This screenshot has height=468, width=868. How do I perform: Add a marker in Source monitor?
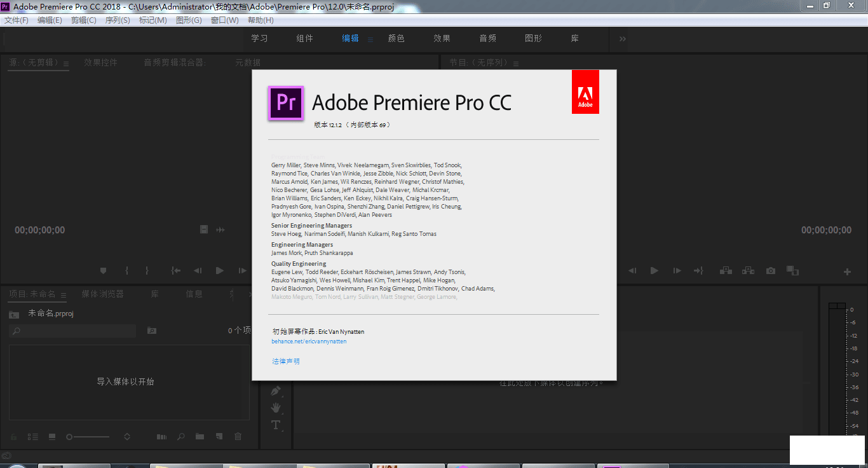pos(104,270)
